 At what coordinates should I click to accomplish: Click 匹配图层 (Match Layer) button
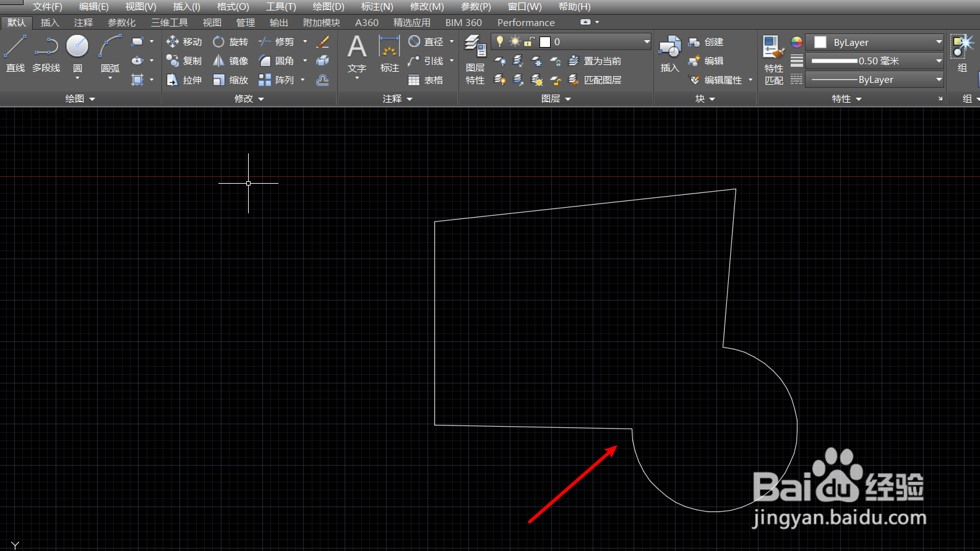(595, 80)
